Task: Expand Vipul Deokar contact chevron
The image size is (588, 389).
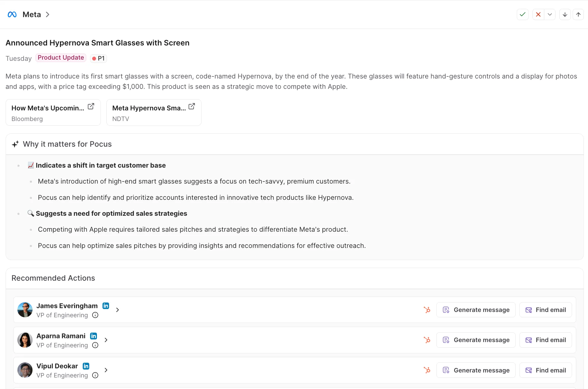Action: coord(106,370)
